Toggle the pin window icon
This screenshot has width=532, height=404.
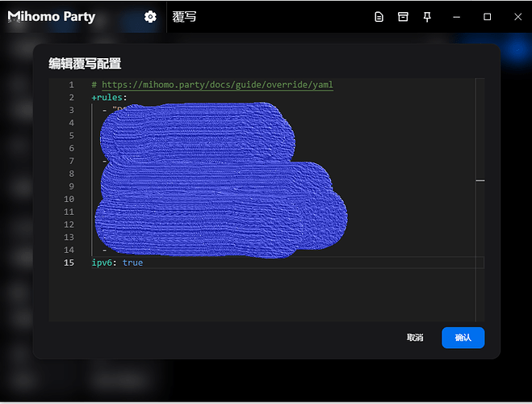tap(427, 17)
